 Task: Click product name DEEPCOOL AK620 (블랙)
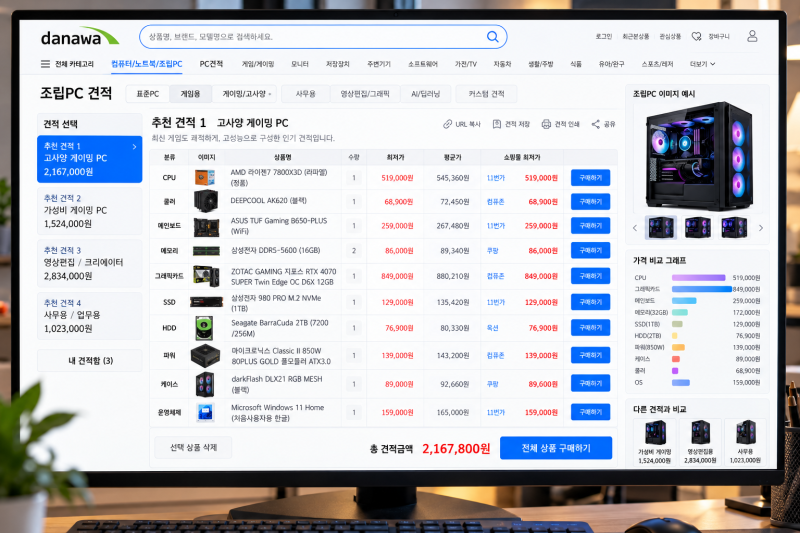268,200
